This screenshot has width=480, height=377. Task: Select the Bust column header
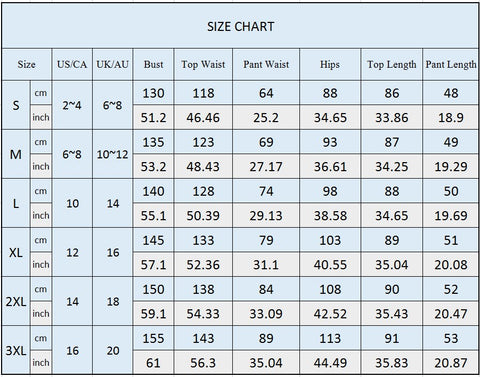pos(153,64)
